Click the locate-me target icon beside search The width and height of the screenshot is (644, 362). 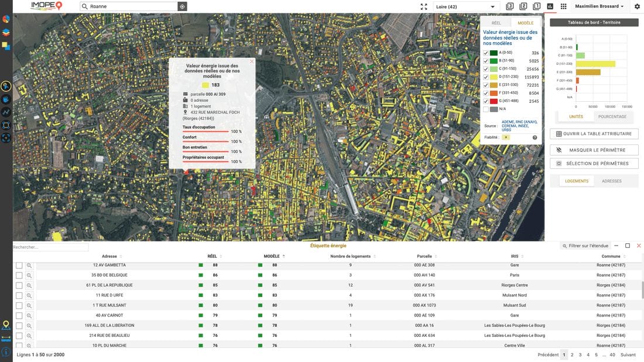[182, 6]
